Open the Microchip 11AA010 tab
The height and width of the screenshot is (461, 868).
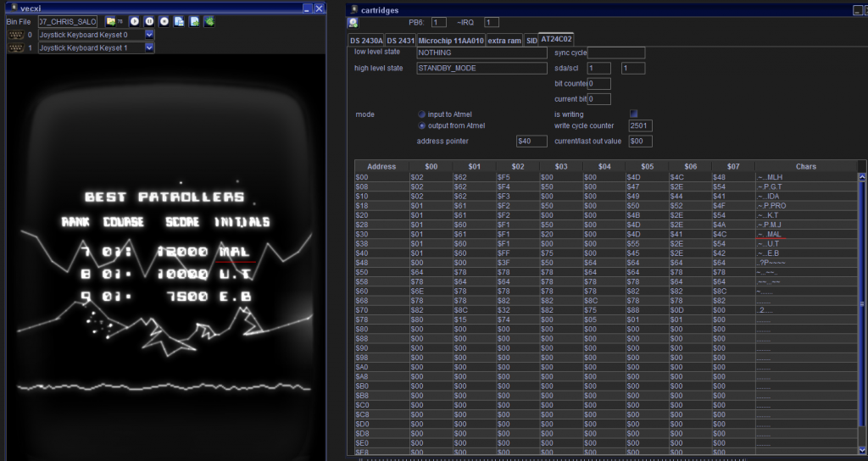[x=450, y=40]
